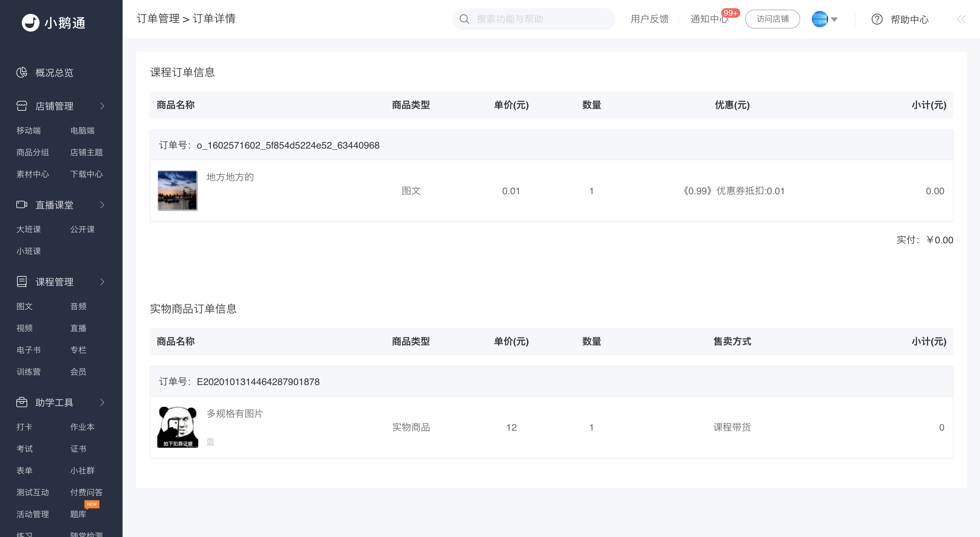Open 图文 under 课程管理
The width and height of the screenshot is (980, 537).
click(x=25, y=306)
